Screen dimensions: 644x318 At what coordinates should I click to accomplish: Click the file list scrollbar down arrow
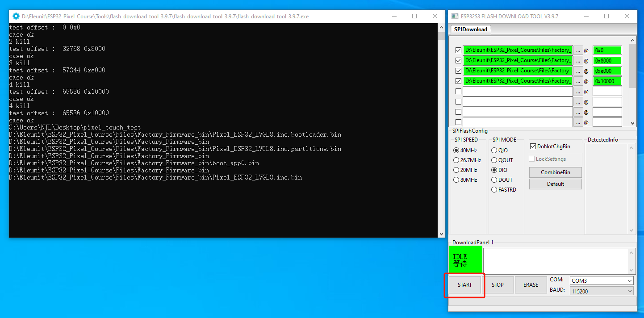632,123
